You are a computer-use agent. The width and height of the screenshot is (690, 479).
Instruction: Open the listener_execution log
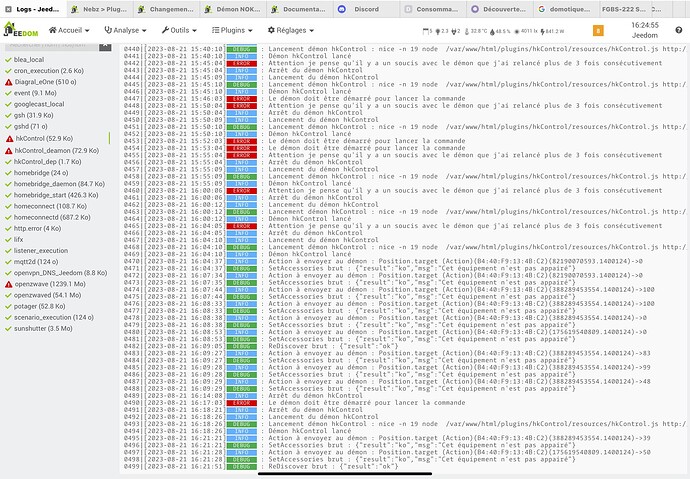pos(37,250)
